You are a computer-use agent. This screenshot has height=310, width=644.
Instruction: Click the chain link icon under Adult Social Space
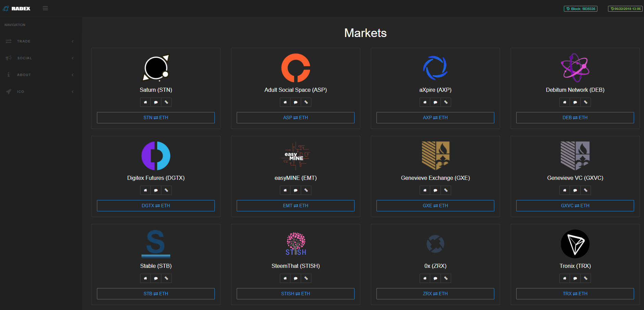[x=306, y=102]
